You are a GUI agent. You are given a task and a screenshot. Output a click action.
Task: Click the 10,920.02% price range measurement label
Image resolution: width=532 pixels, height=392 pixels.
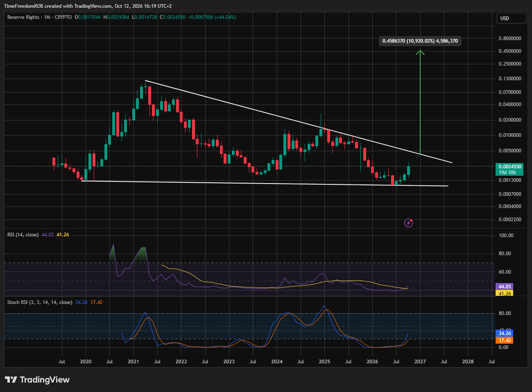[420, 41]
